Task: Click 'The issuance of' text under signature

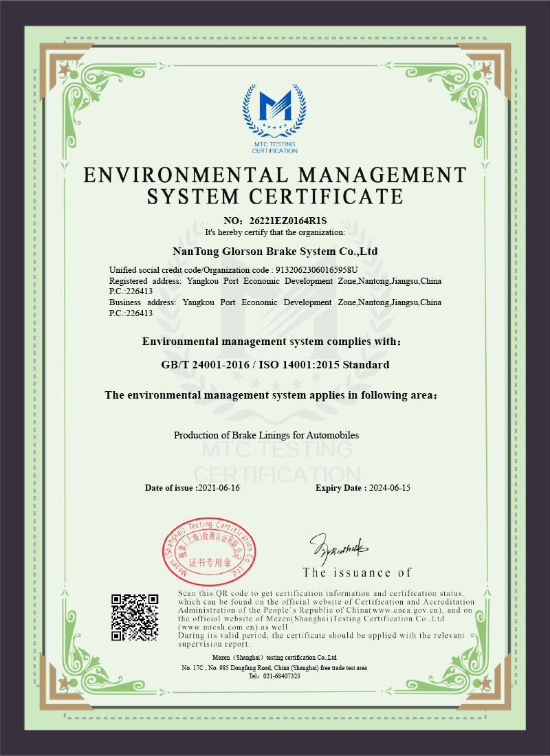Action: coord(357,572)
